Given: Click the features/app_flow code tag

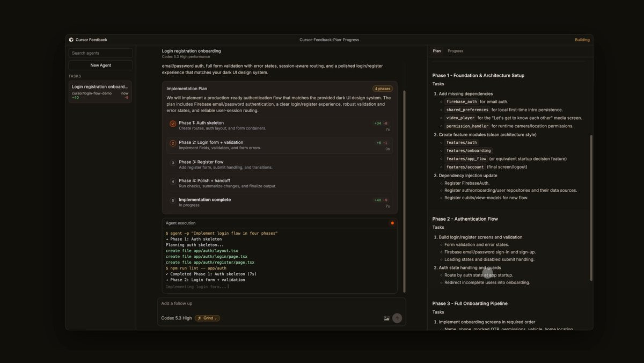Looking at the screenshot, I should pyautogui.click(x=466, y=158).
